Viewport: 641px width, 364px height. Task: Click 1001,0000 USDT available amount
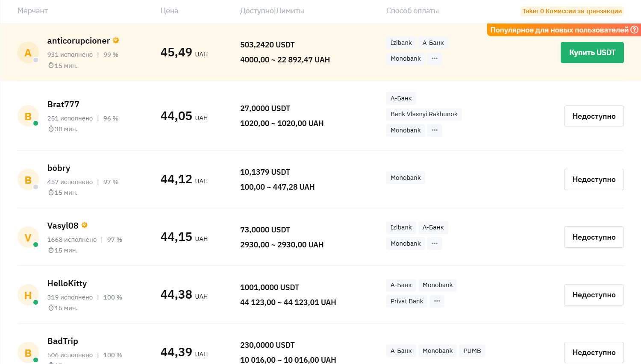(x=270, y=288)
